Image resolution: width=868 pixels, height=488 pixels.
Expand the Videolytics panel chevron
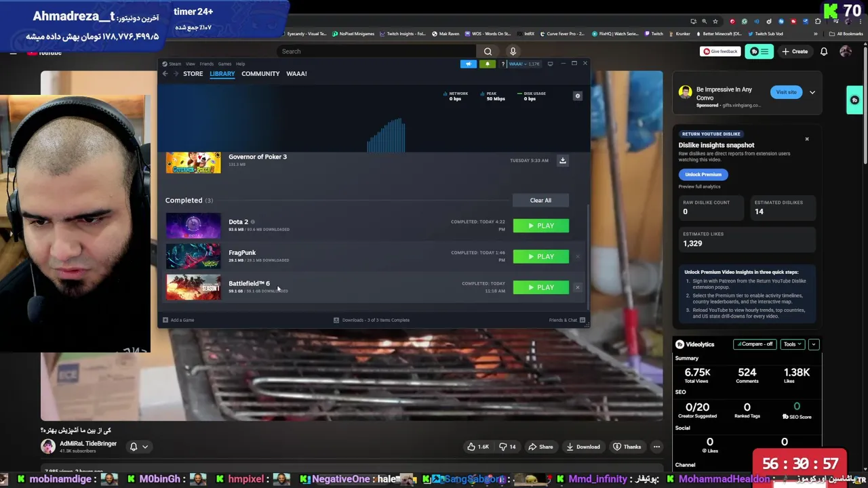[x=814, y=344]
